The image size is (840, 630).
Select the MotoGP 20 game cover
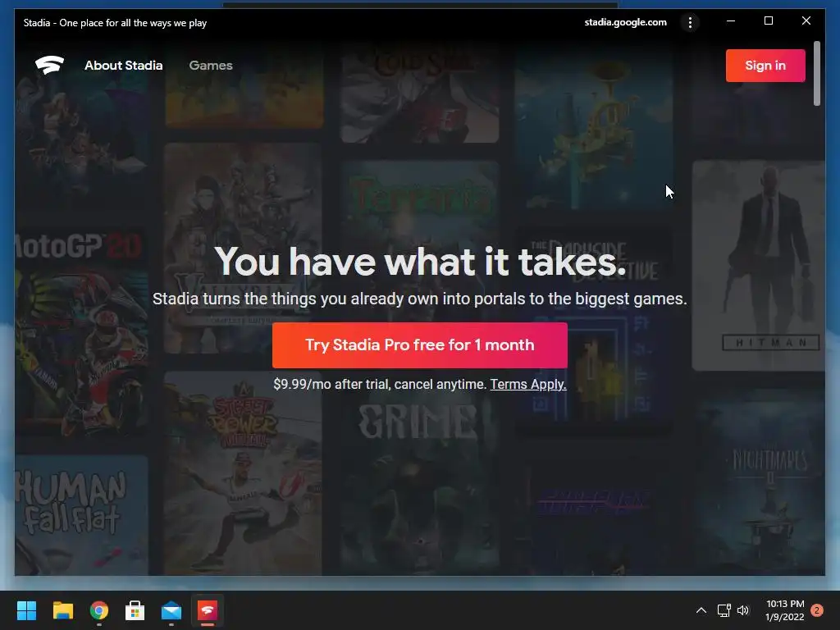(81, 332)
